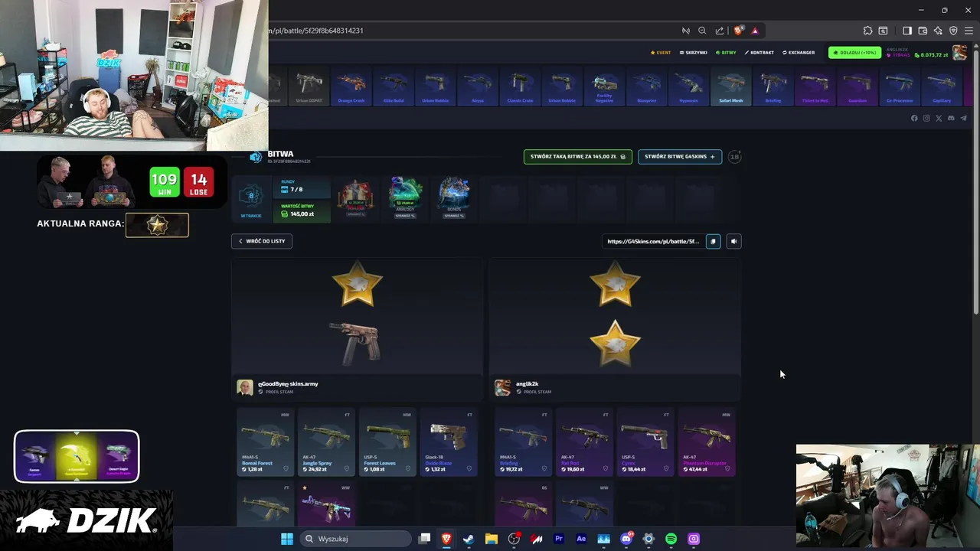
Task: Select the Glock-18 Oxide Blaze skin card
Action: click(449, 442)
